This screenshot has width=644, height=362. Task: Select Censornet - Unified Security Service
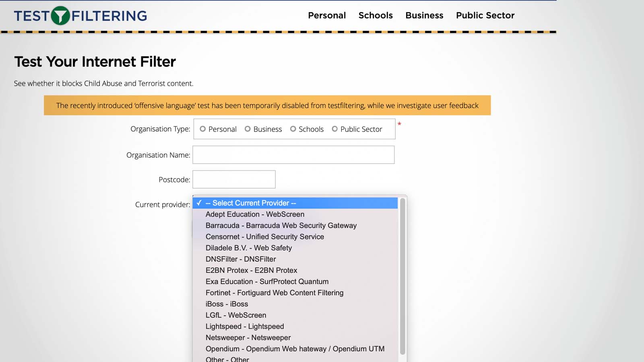[x=264, y=237]
